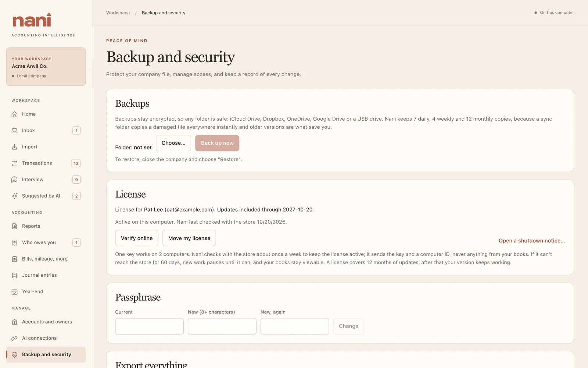Click the Backup and security shield icon
This screenshot has width=588, height=368.
click(14, 355)
